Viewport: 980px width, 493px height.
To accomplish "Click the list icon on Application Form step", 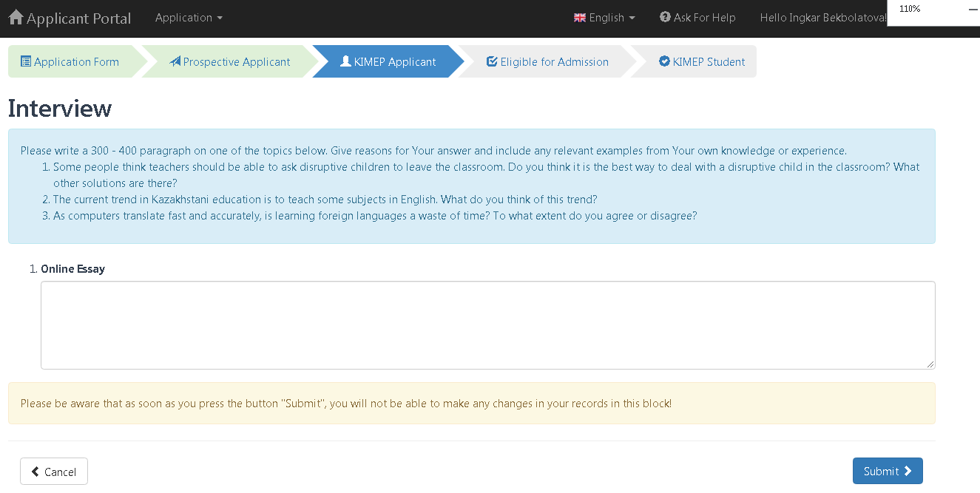I will coord(26,61).
